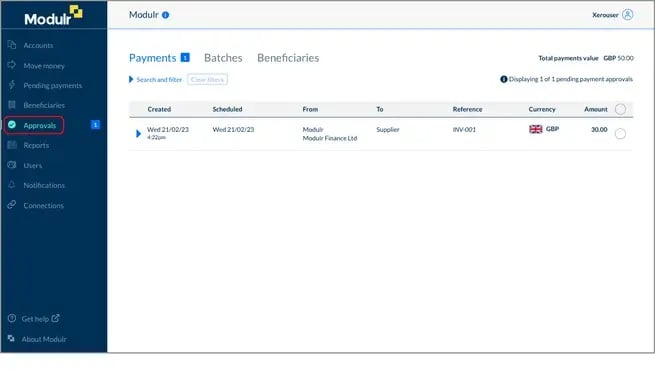Open Connections in the sidebar
This screenshot has width=655, height=372.
coord(43,205)
